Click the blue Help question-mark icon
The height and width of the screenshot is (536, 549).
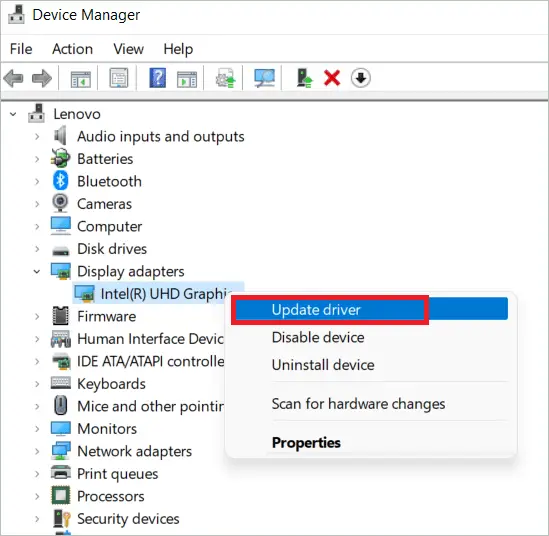pos(158,78)
